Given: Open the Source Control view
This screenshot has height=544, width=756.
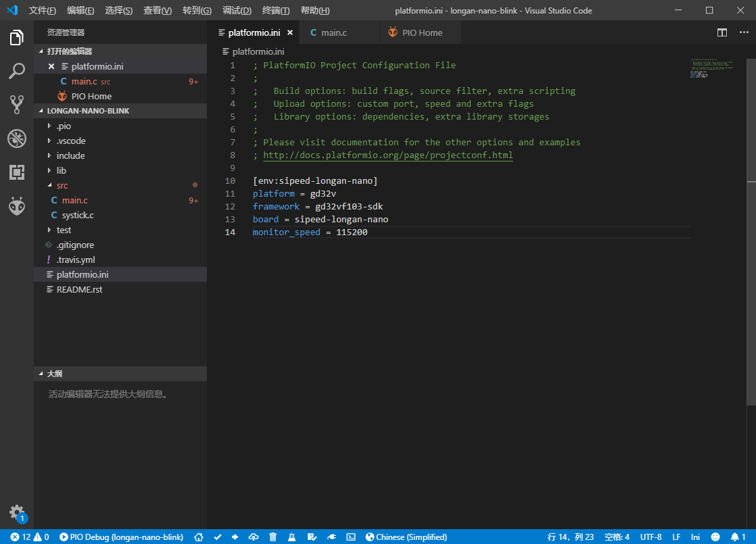Looking at the screenshot, I should (x=16, y=105).
